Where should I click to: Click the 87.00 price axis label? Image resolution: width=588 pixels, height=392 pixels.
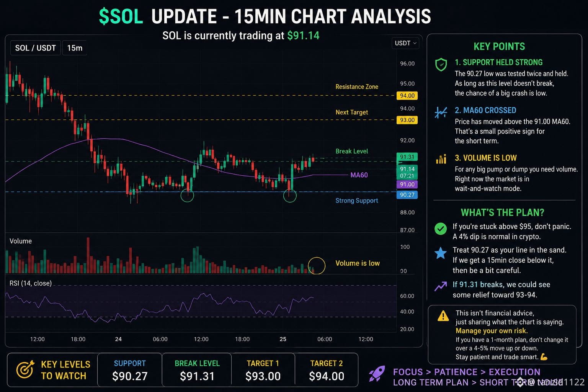407,230
